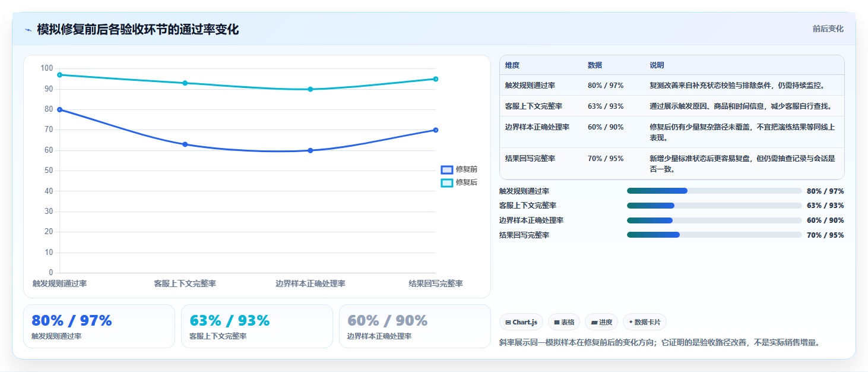Click description starting with 修复后仍有少量复杂路径
This screenshot has width=868, height=372.
click(x=743, y=133)
